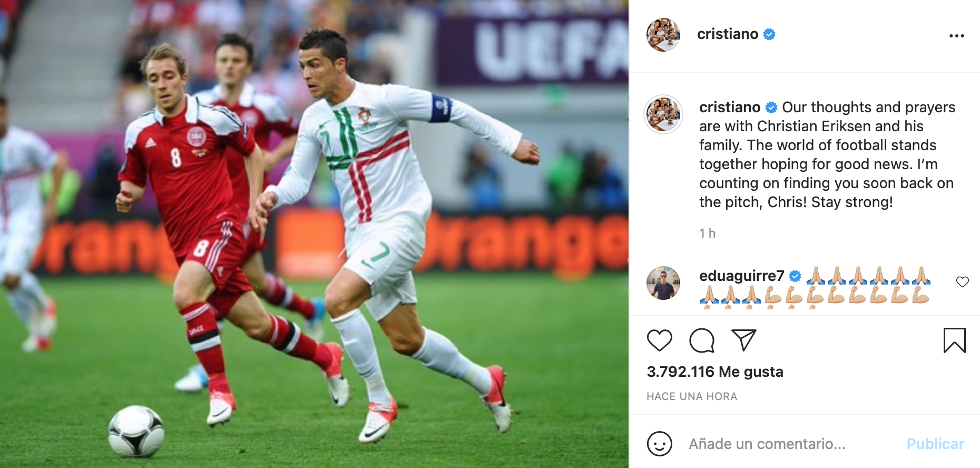Open eduaguirre7's profile username
Viewport: 980px width, 468px height.
(741, 276)
